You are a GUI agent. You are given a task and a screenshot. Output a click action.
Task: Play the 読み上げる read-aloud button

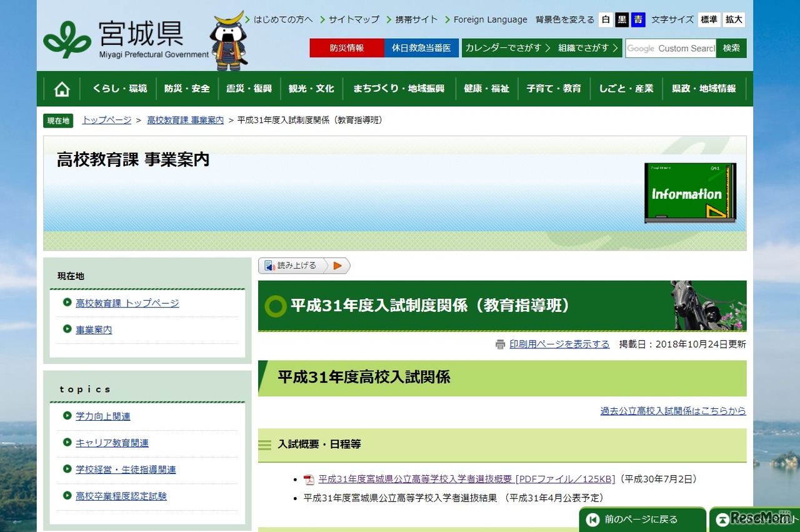(337, 266)
